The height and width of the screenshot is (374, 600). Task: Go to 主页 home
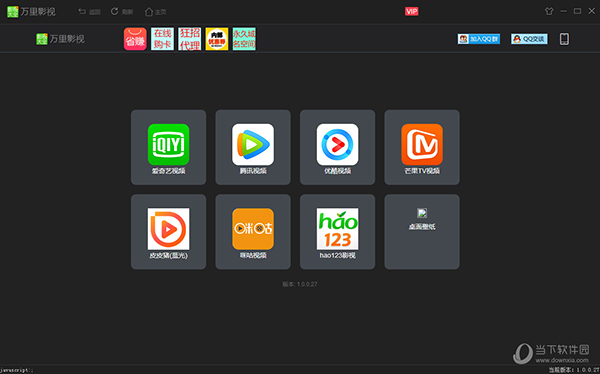155,12
